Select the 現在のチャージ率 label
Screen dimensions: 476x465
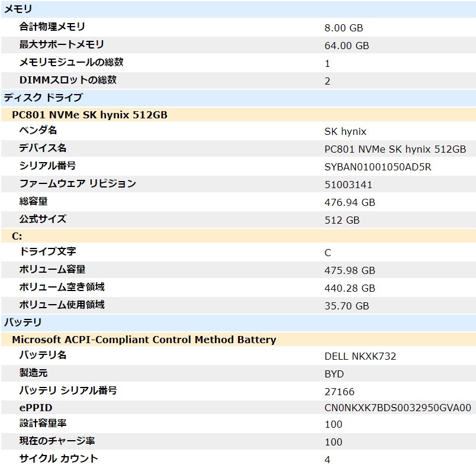(57, 441)
